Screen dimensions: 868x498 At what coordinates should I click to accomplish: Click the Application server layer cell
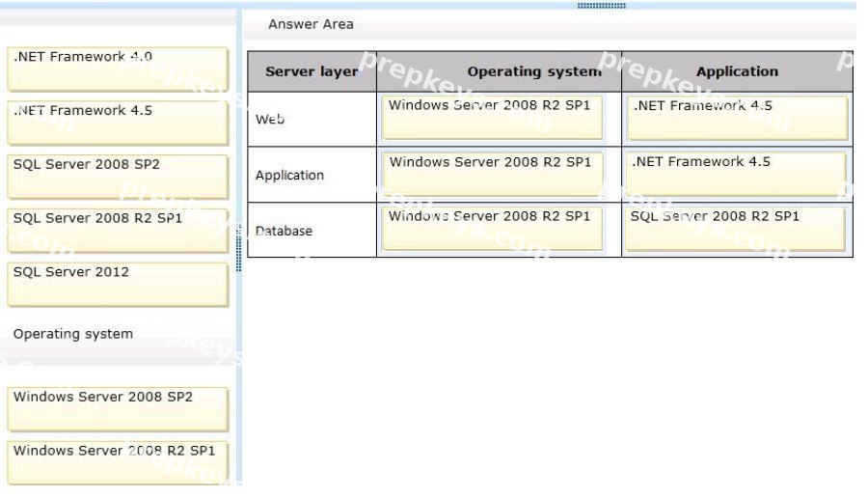312,175
